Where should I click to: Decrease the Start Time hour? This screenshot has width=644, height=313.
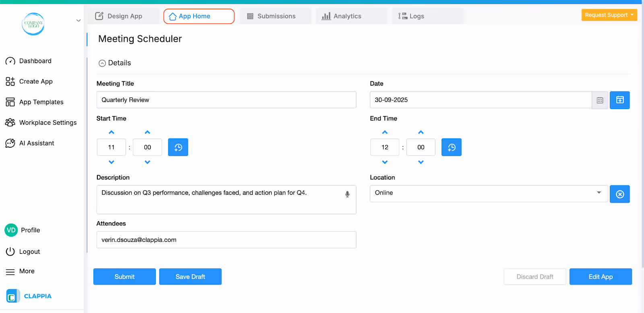[111, 162]
